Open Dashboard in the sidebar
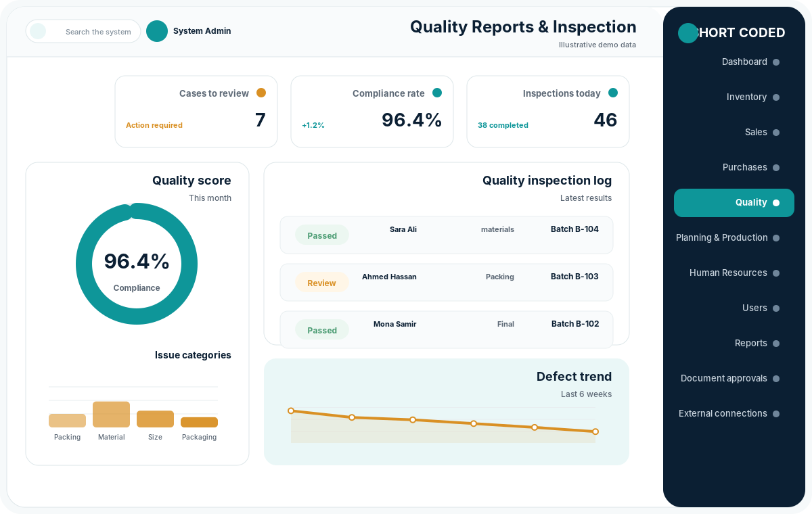This screenshot has height=514, width=812. pos(734,62)
